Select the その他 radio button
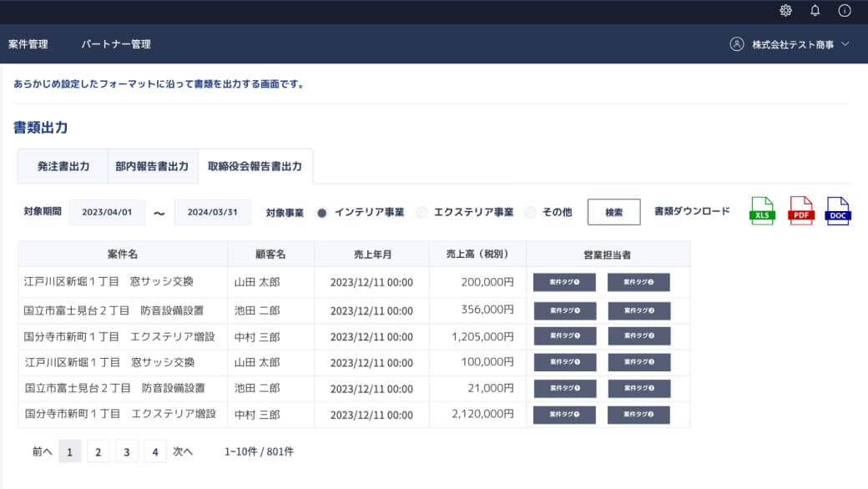The height and width of the screenshot is (489, 868). coord(530,213)
